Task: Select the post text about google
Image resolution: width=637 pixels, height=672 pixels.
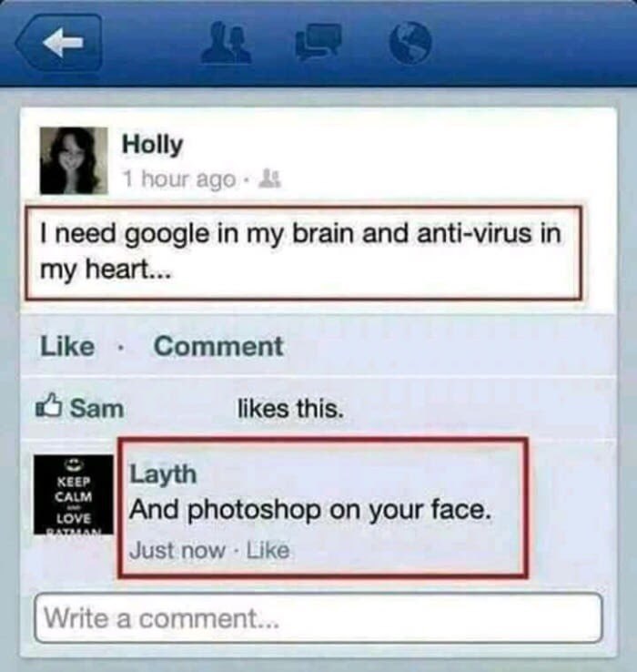Action: pyautogui.click(x=300, y=251)
